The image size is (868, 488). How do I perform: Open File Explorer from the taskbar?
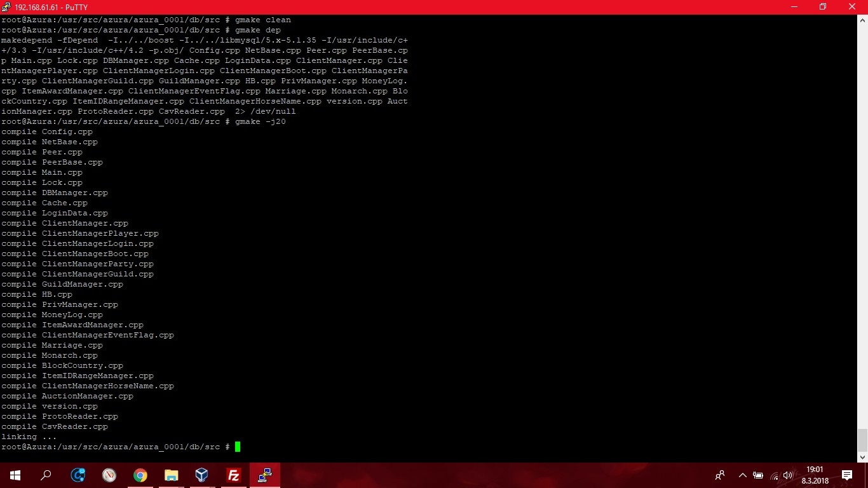tap(172, 475)
